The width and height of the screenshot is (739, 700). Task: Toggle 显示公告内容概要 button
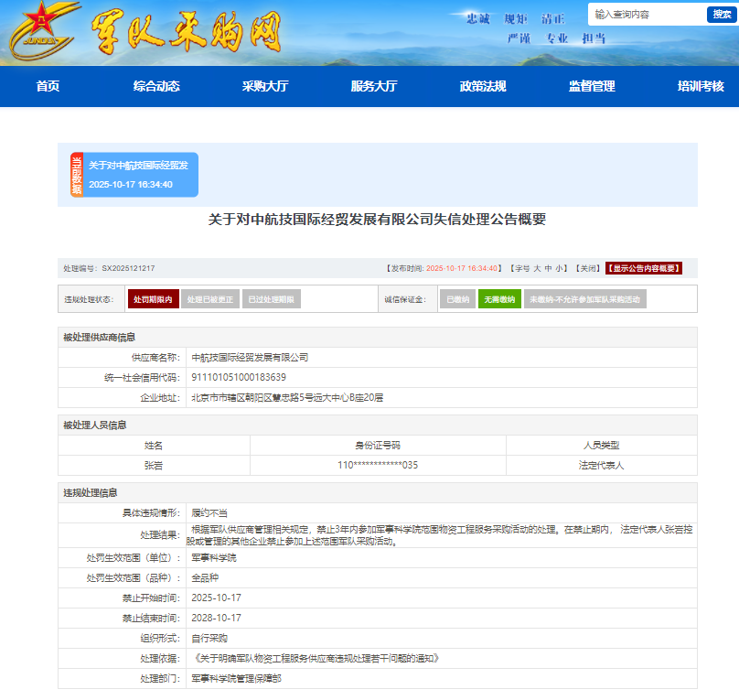click(x=643, y=268)
